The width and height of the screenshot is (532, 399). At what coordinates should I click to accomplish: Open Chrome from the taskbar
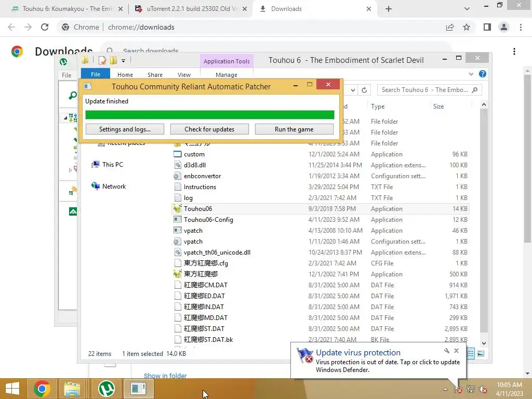click(x=42, y=389)
